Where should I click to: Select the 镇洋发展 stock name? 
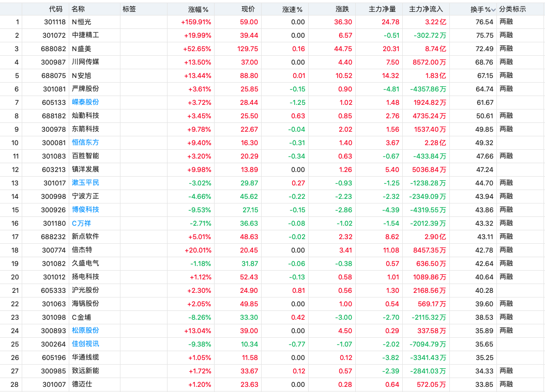click(85, 169)
